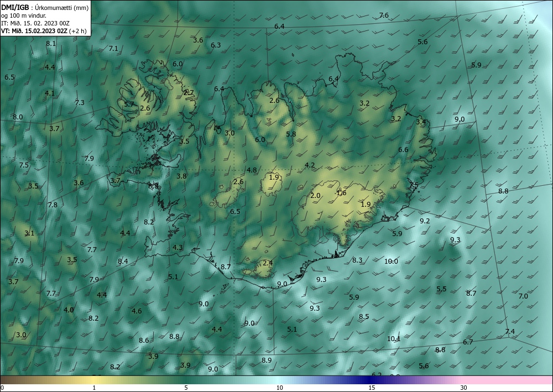Click the map value 5.5
Image resolution: width=553 pixels, height=392 pixels.
(x=441, y=289)
